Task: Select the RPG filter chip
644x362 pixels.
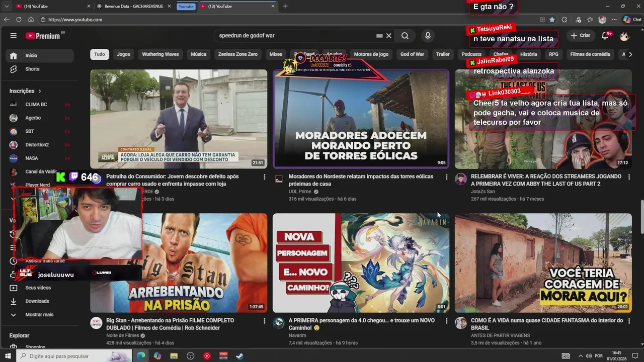Action: tap(553, 54)
